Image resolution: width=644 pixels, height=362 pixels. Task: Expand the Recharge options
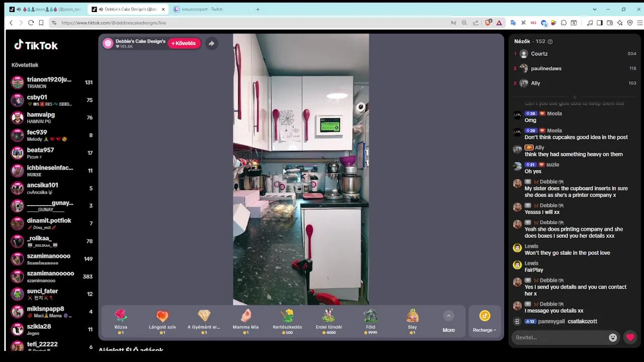click(x=485, y=321)
